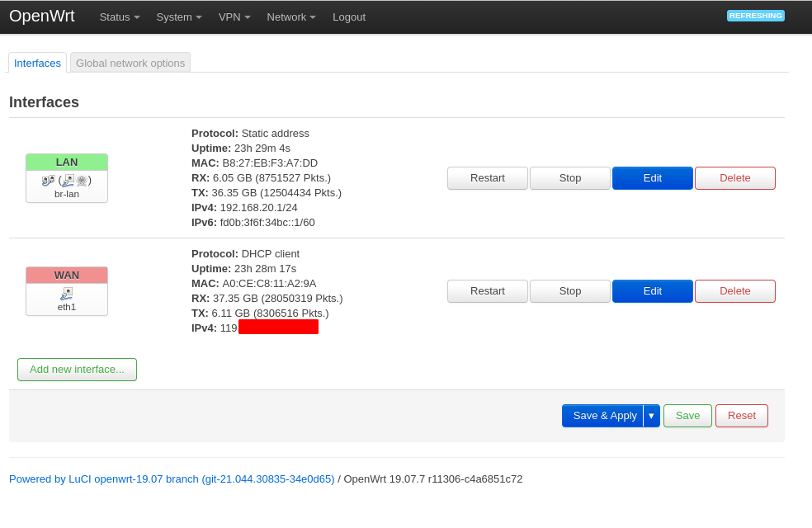Click Logout in the top bar
This screenshot has width=812, height=528.
[x=349, y=17]
